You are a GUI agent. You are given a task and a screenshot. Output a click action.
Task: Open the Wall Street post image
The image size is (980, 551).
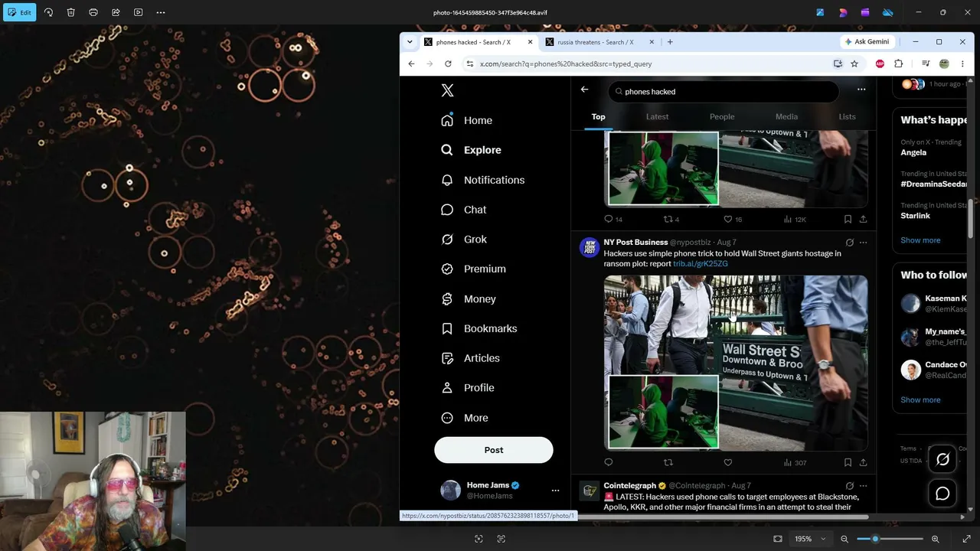click(736, 363)
